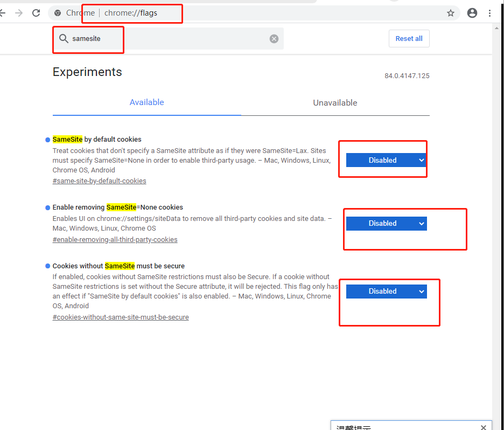This screenshot has height=430, width=504.
Task: Click the scrollbar up arrow
Action: coord(496,28)
